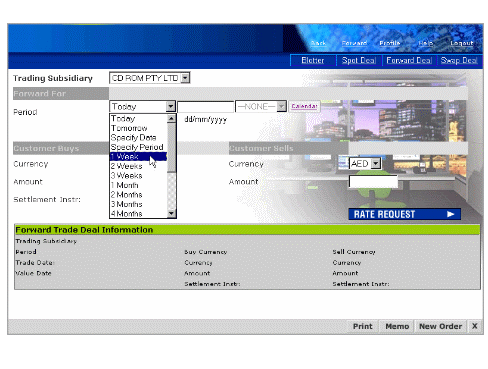
Task: Click the New Order button
Action: [440, 326]
